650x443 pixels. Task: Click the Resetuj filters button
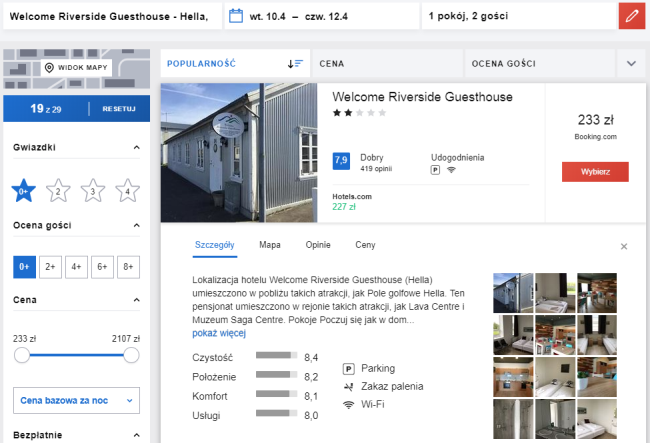coord(119,109)
